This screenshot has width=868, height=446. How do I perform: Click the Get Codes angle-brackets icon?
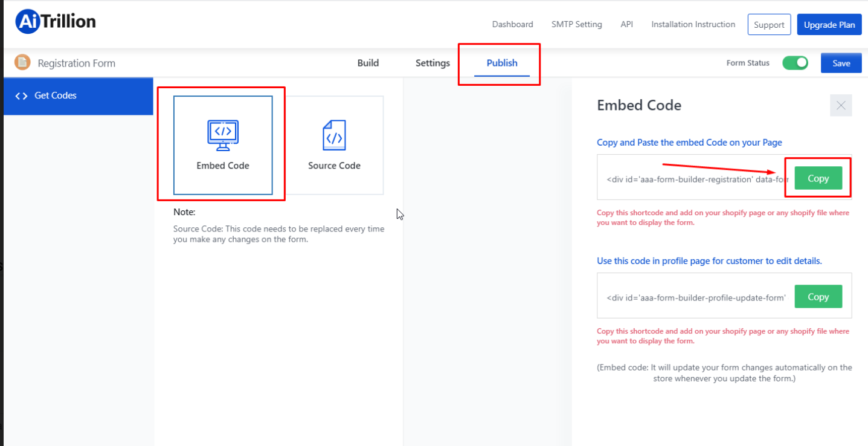(21, 95)
